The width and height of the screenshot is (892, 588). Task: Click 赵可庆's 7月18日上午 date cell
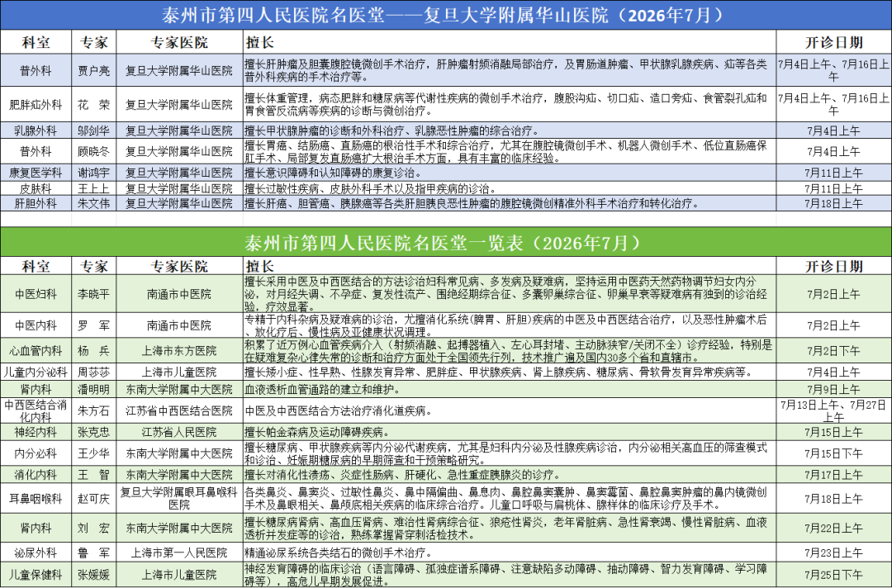pyautogui.click(x=833, y=499)
